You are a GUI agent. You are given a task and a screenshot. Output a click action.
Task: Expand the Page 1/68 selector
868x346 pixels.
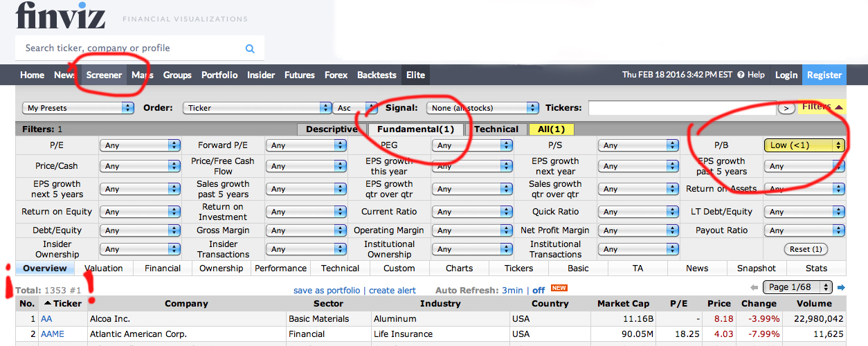click(x=797, y=287)
